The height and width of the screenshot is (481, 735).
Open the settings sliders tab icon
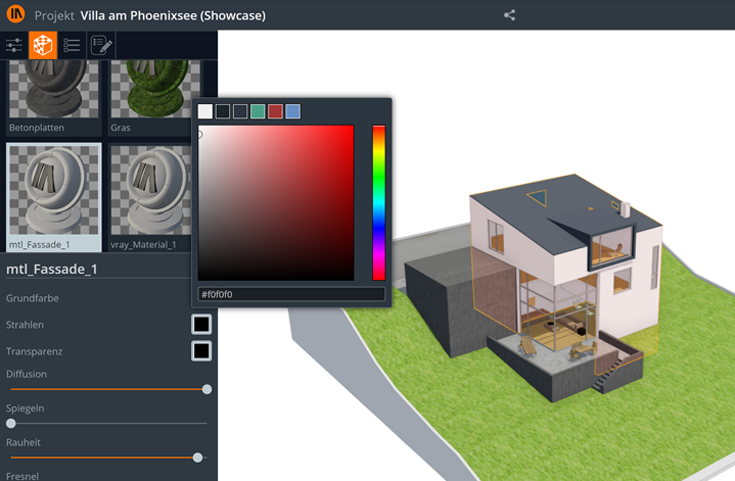pyautogui.click(x=14, y=45)
